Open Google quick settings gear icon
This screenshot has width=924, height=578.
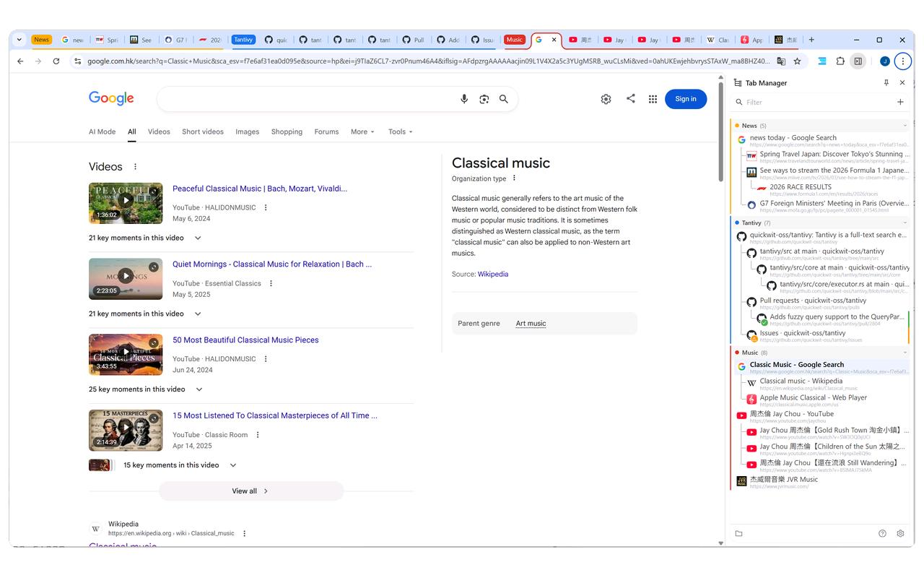(x=606, y=99)
